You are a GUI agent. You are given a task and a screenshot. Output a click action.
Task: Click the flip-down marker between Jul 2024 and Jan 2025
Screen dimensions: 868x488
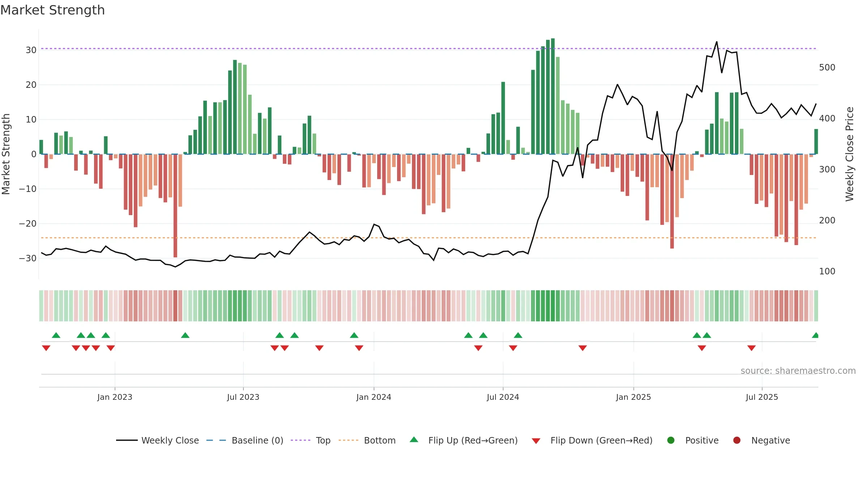pos(583,348)
